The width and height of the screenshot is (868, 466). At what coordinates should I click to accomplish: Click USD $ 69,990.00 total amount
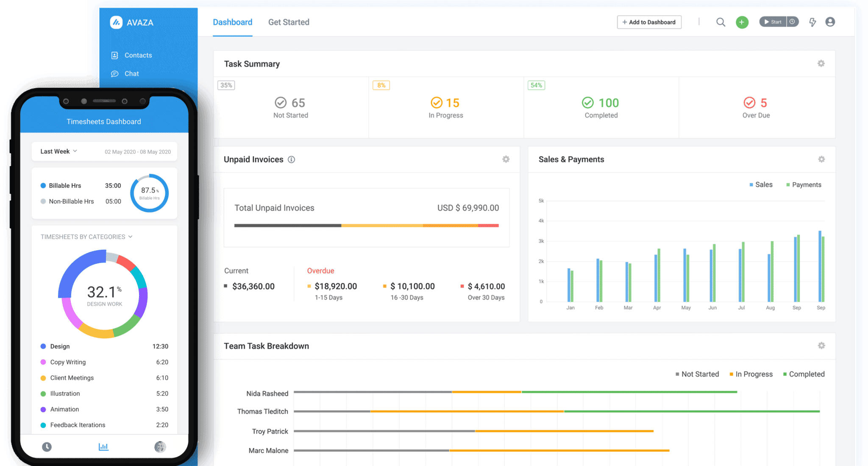pyautogui.click(x=468, y=208)
